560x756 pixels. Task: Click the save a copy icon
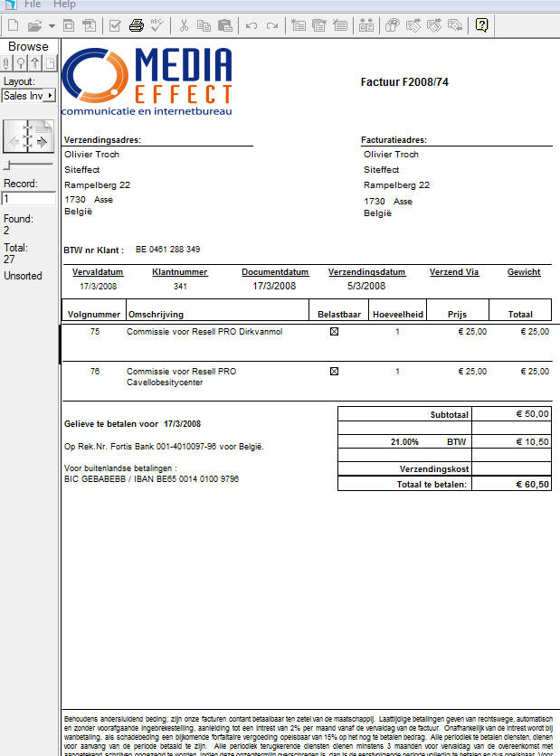(69, 25)
